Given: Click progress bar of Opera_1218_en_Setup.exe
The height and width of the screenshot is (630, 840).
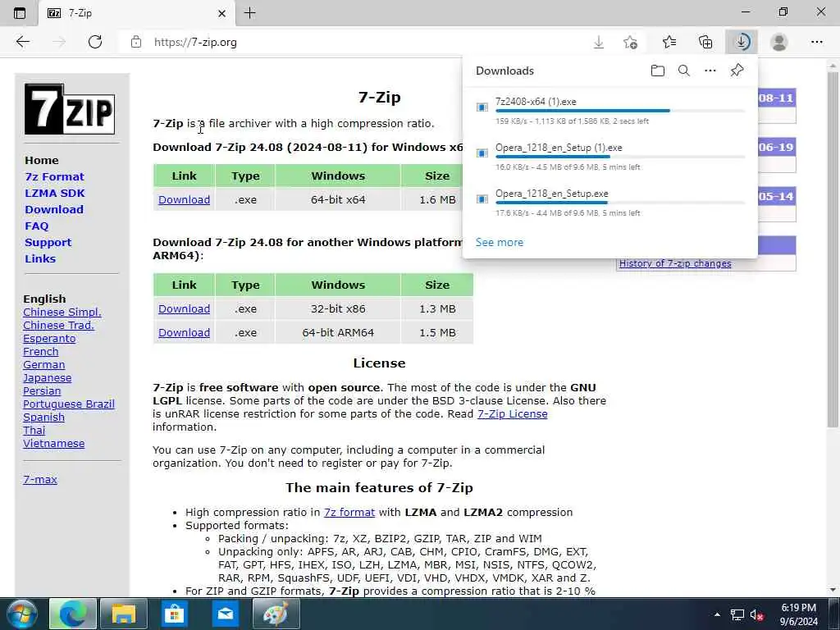Looking at the screenshot, I should pos(620,203).
